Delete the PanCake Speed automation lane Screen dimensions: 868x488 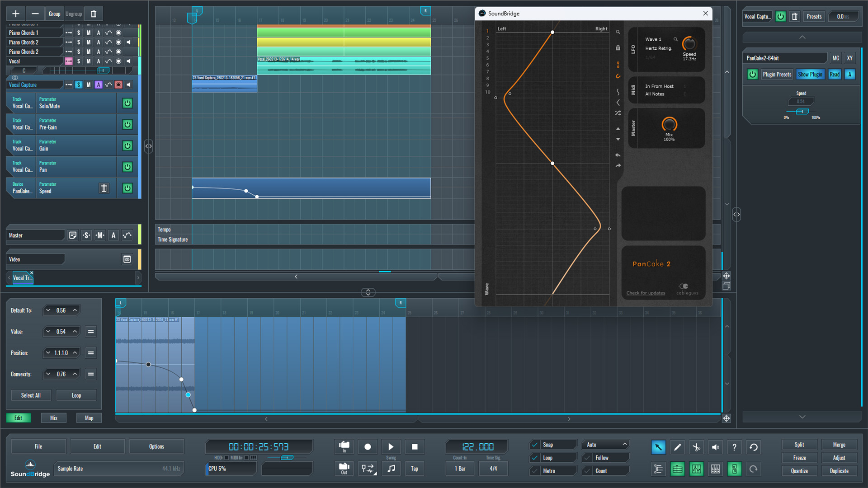(104, 188)
